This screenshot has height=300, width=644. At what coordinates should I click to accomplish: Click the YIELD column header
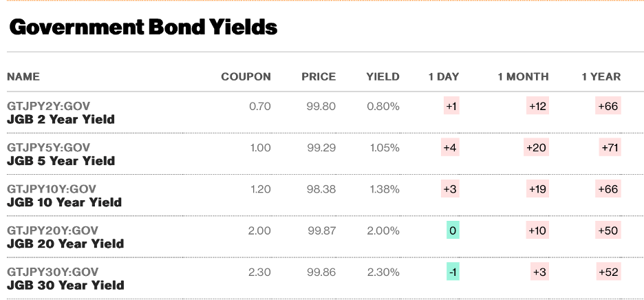click(383, 76)
